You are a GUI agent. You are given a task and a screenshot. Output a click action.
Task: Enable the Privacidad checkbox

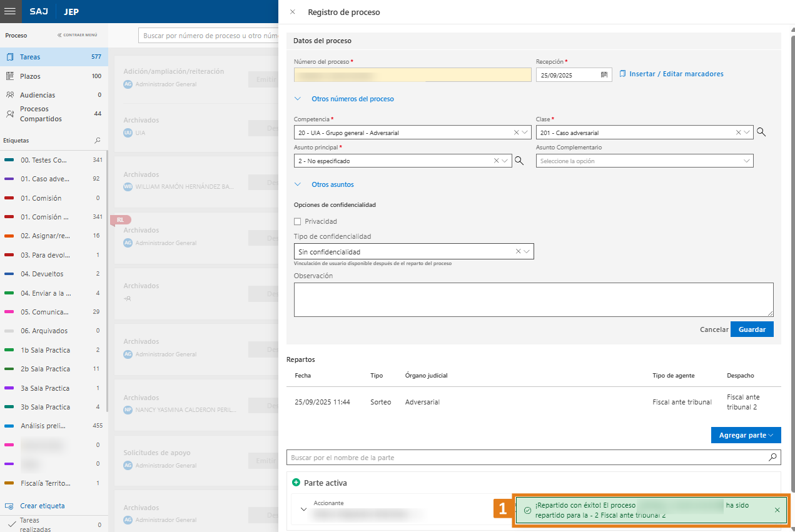(x=298, y=221)
